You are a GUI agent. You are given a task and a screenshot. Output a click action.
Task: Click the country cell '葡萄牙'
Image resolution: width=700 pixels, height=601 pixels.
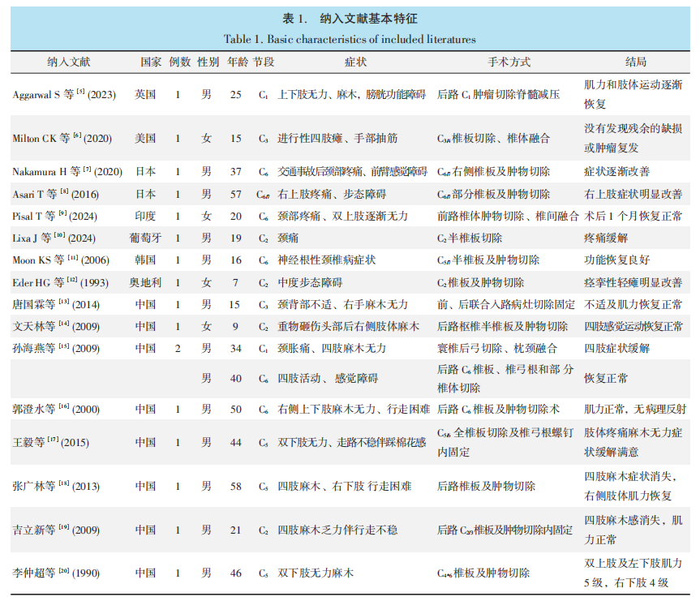(x=145, y=238)
